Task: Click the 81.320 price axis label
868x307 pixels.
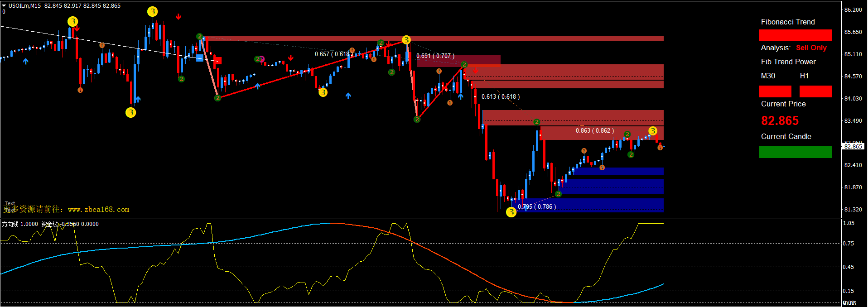Action: point(853,209)
